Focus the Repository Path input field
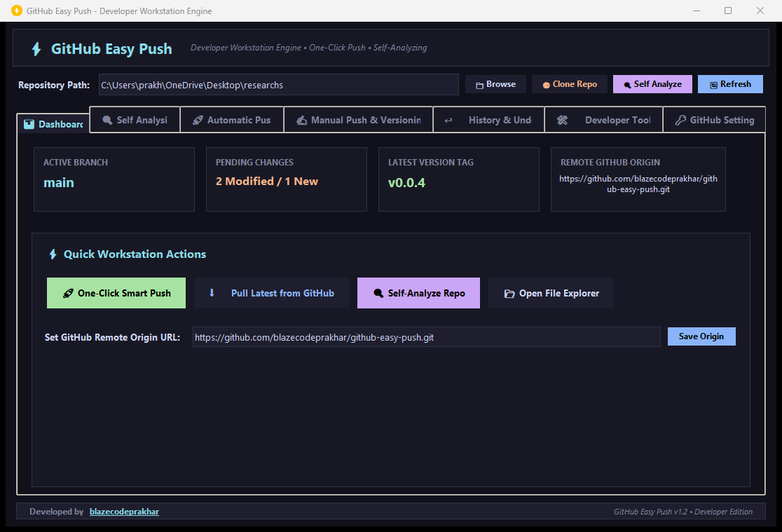The width and height of the screenshot is (782, 532). click(278, 85)
